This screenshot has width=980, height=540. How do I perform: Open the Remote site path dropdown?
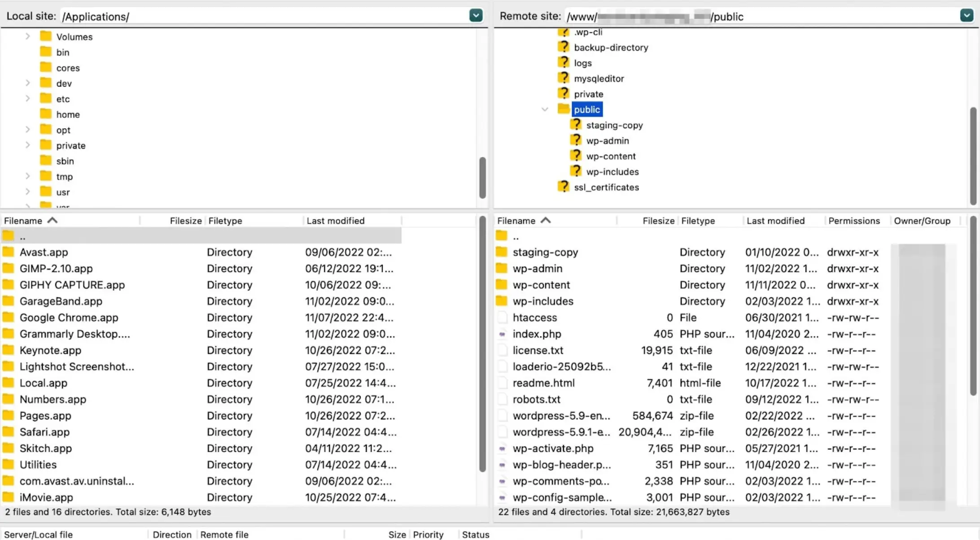point(967,16)
